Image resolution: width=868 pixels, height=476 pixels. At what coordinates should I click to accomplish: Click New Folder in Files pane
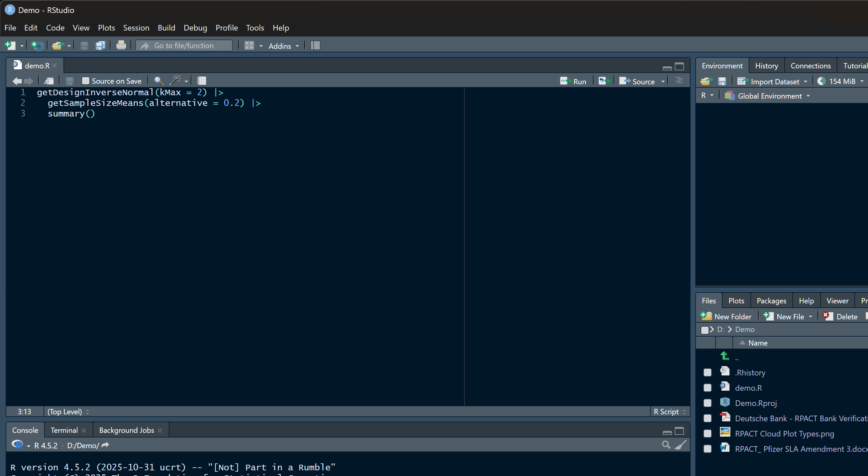[x=726, y=316]
